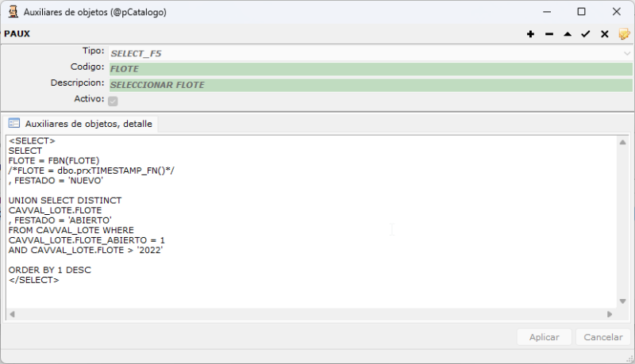This screenshot has width=635, height=364.
Task: Click the horizontal scrollbar right arrow
Action: point(612,314)
